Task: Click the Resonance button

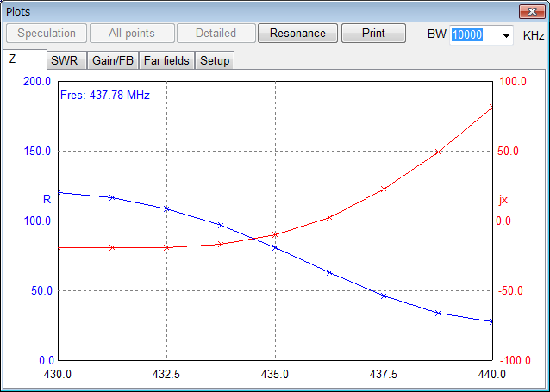Action: pyautogui.click(x=297, y=34)
